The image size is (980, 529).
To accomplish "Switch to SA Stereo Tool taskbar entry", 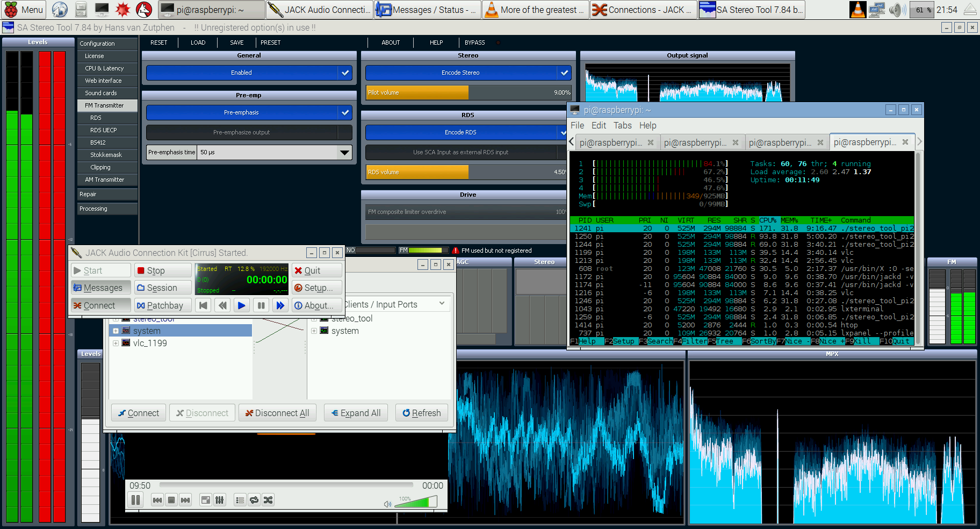I will (751, 10).
